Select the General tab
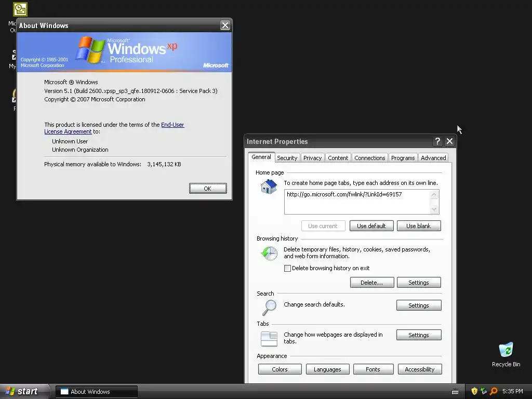The height and width of the screenshot is (399, 532). pos(261,157)
